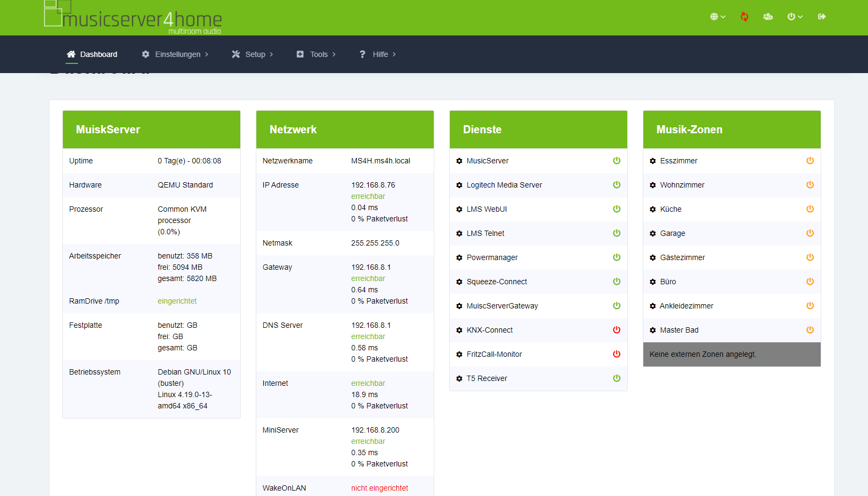This screenshot has width=868, height=496.
Task: Click the Master Bad zone link
Action: 679,330
